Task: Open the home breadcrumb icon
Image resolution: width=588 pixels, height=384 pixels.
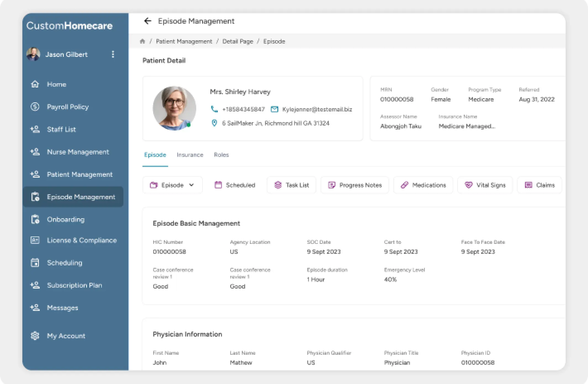Action: click(x=142, y=41)
